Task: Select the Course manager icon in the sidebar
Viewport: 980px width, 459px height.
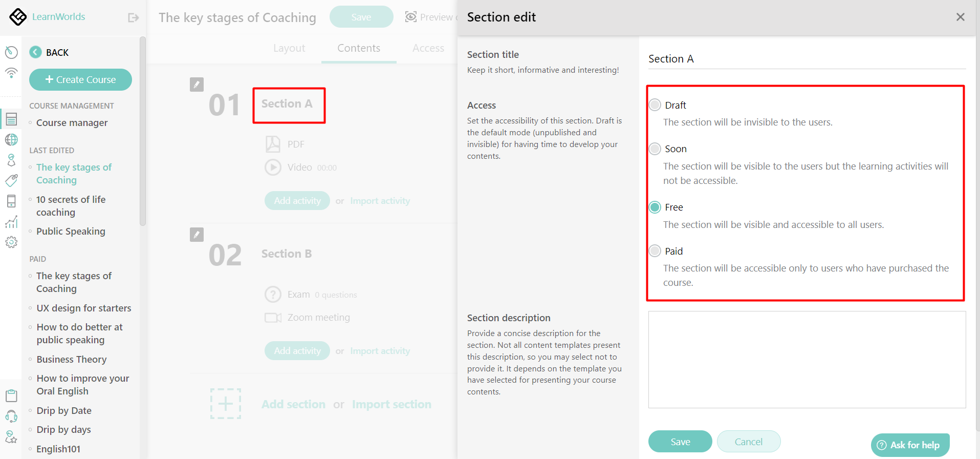Action: click(x=11, y=119)
